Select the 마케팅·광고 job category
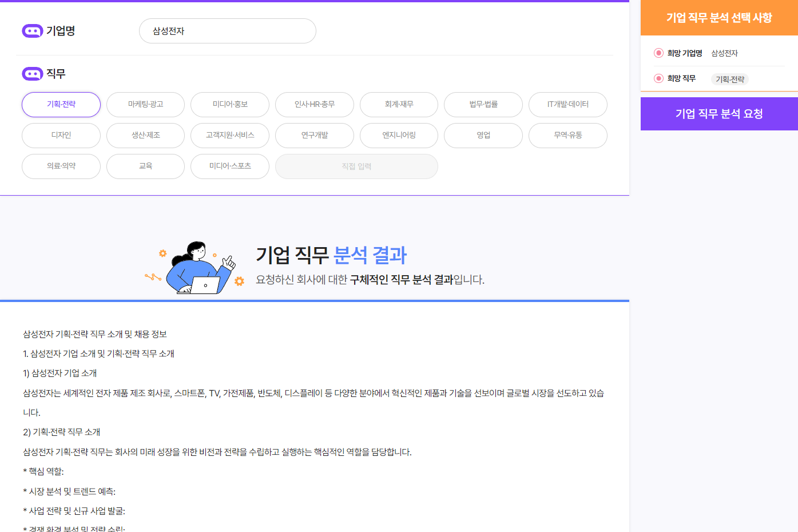The height and width of the screenshot is (532, 798). (145, 105)
